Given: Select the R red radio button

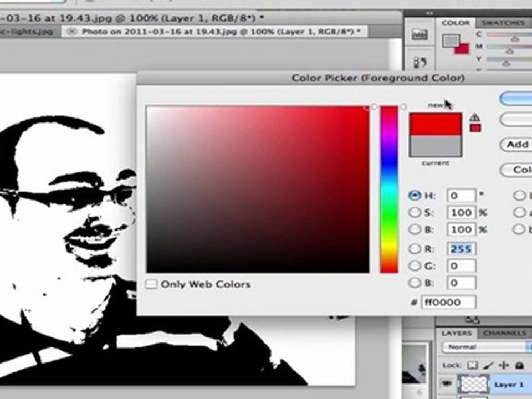Looking at the screenshot, I should 415,249.
